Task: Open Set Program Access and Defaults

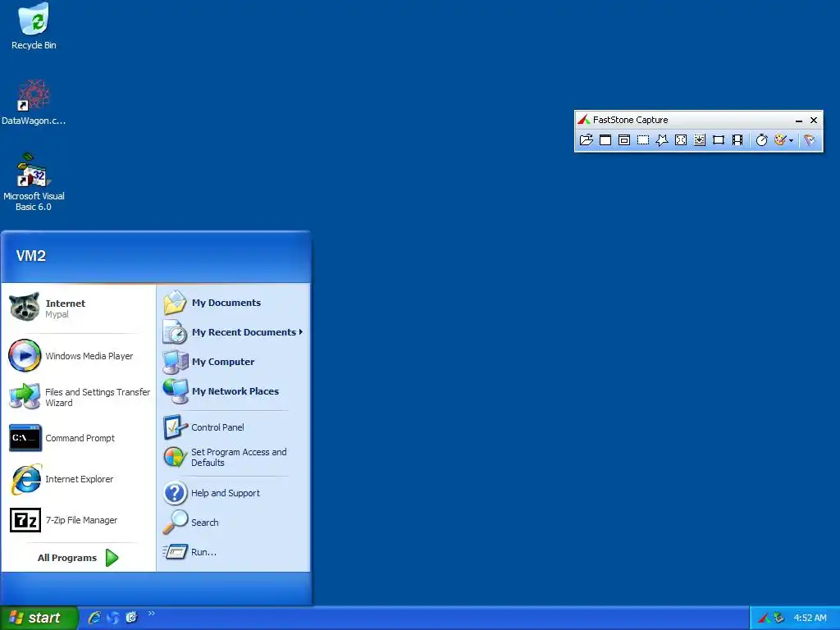Action: 234,457
